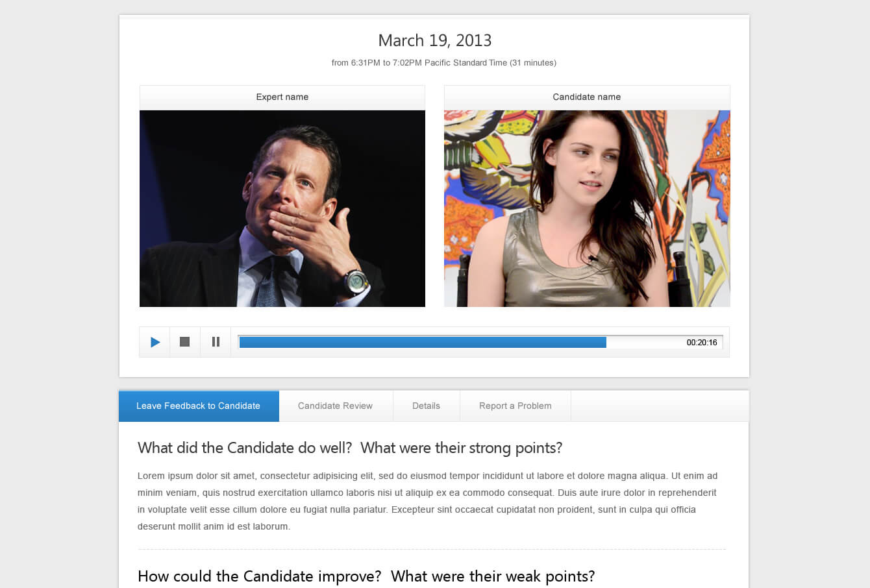Click the session time range text

444,63
